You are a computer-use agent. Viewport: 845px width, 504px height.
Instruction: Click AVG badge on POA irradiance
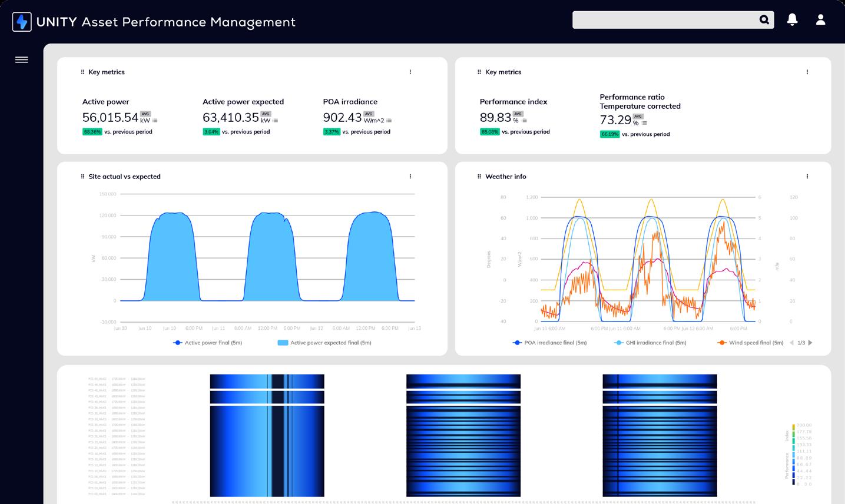point(369,114)
